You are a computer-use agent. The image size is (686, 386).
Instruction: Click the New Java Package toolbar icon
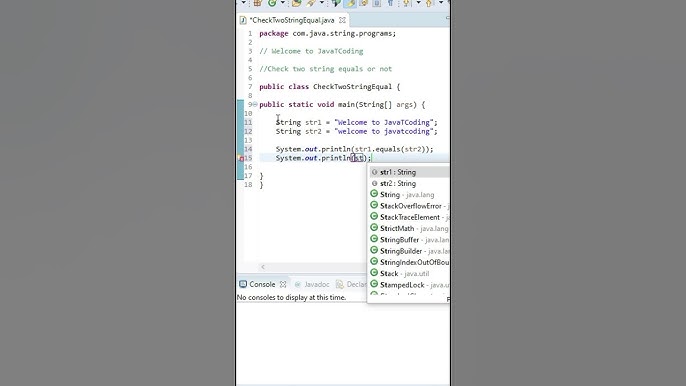tap(258, 3)
